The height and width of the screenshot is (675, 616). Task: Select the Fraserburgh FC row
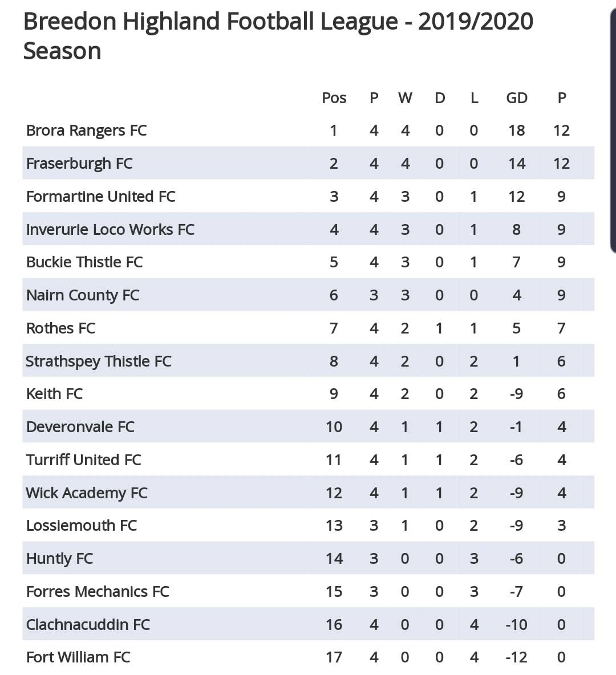pos(308,163)
